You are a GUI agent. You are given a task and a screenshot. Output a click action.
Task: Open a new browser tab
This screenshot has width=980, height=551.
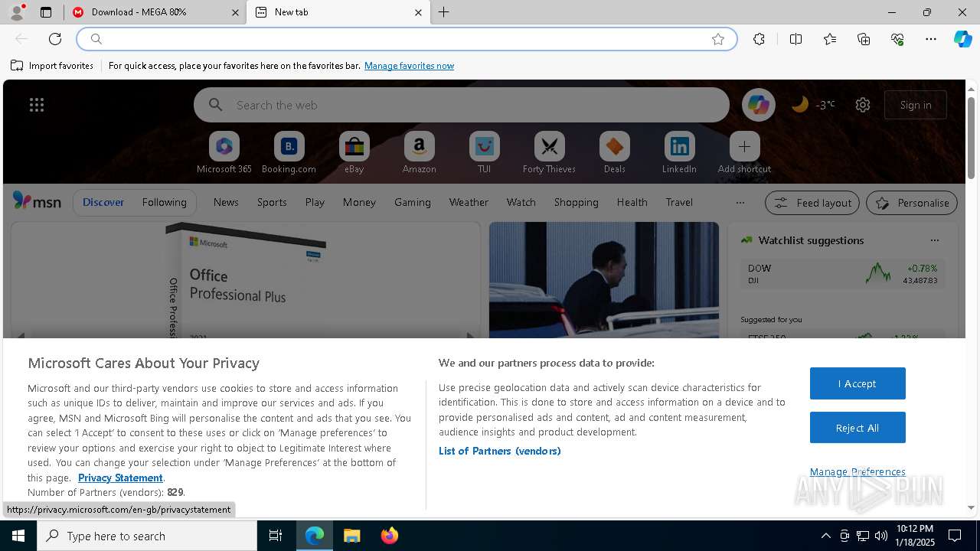(444, 12)
